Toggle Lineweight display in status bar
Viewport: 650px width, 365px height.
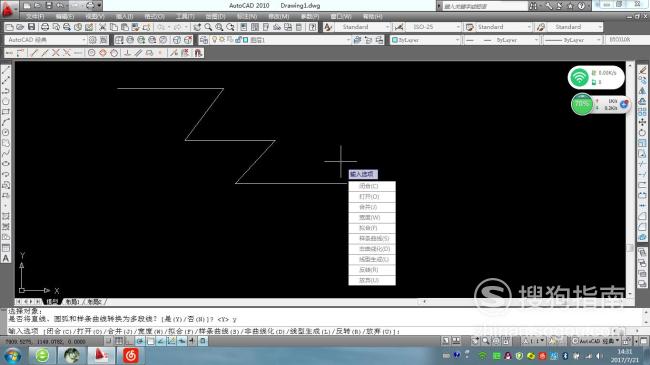[x=192, y=341]
